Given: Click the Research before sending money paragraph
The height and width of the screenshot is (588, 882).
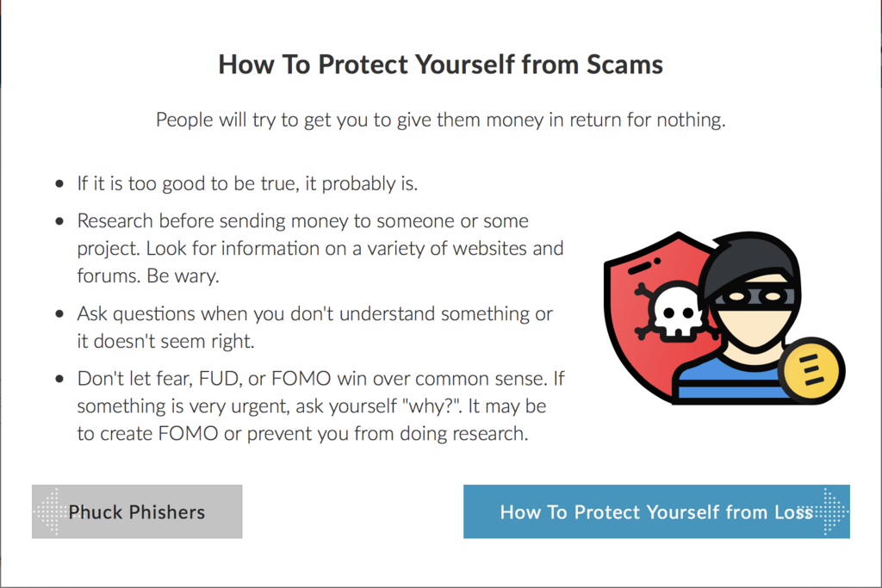Looking at the screenshot, I should (x=320, y=248).
